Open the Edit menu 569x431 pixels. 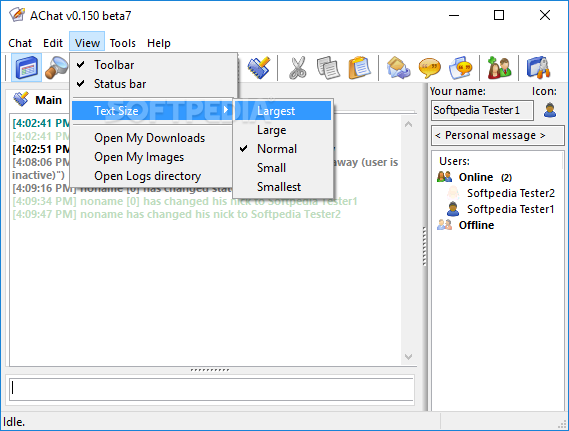[53, 43]
